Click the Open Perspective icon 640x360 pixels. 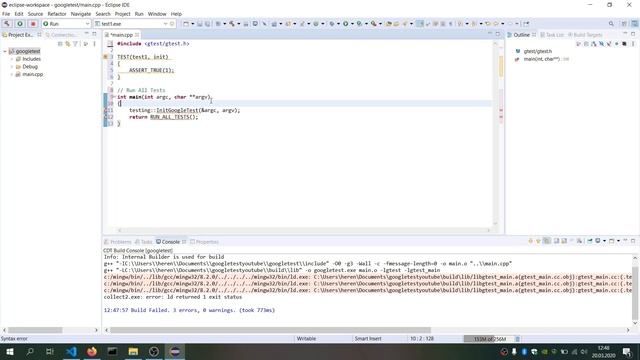[x=624, y=24]
